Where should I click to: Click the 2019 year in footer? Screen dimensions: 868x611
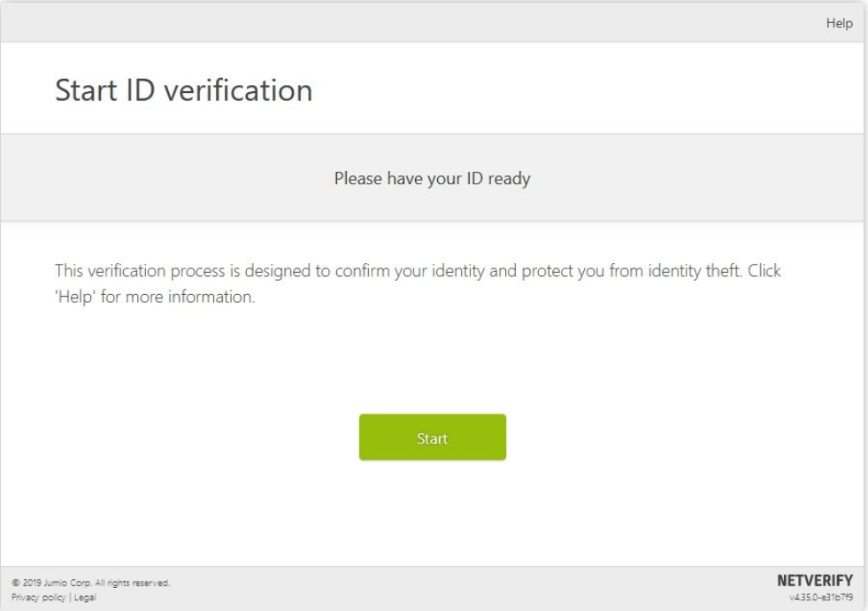coord(32,583)
